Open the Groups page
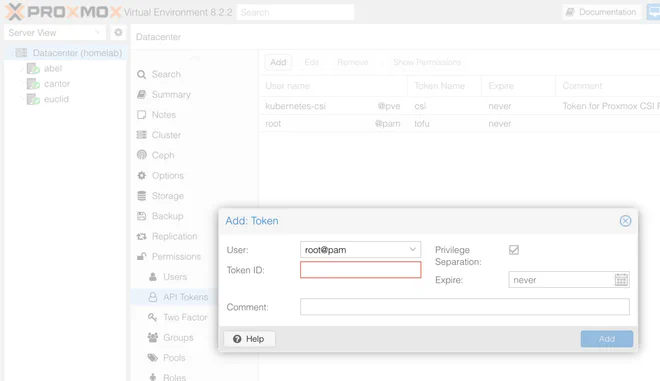The width and height of the screenshot is (660, 381). 178,337
